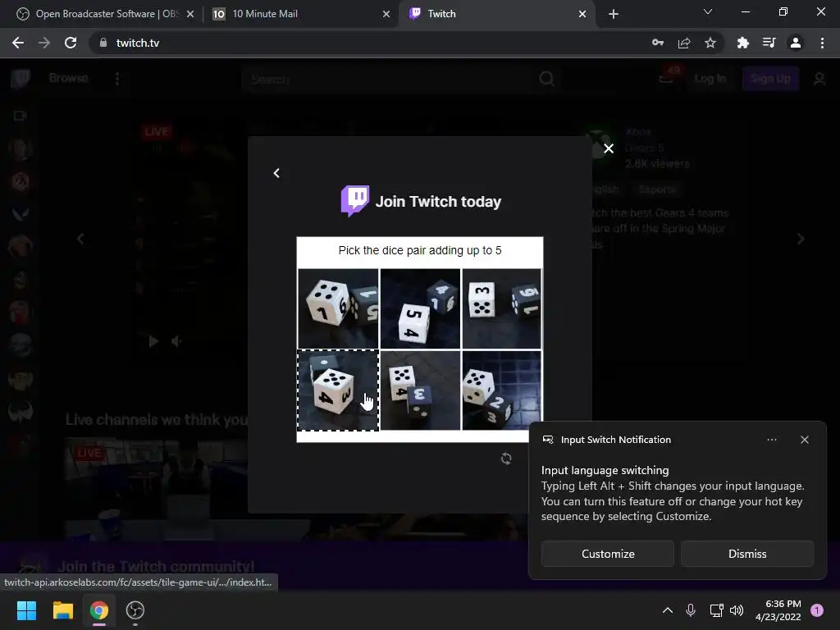Click Twitch search magnifier button
The height and width of the screenshot is (630, 840).
click(546, 80)
